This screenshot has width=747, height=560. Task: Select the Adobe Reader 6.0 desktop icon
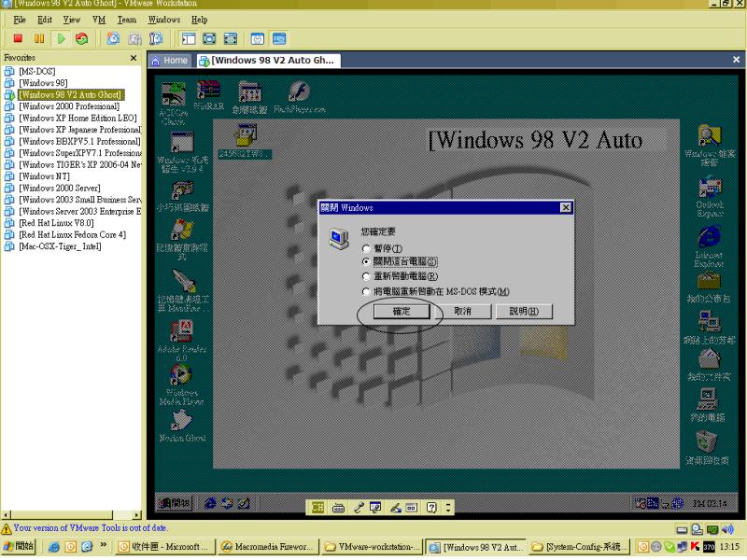tap(181, 341)
